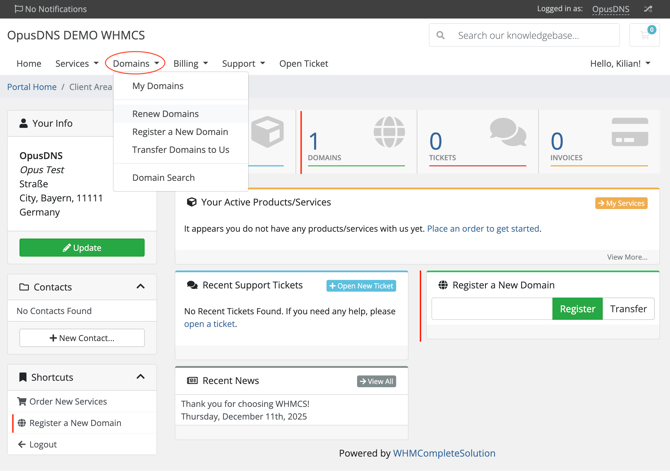Screen dimensions: 670x471
Task: Click the chat bubbles icon in Tickets tile
Action: pos(508,132)
